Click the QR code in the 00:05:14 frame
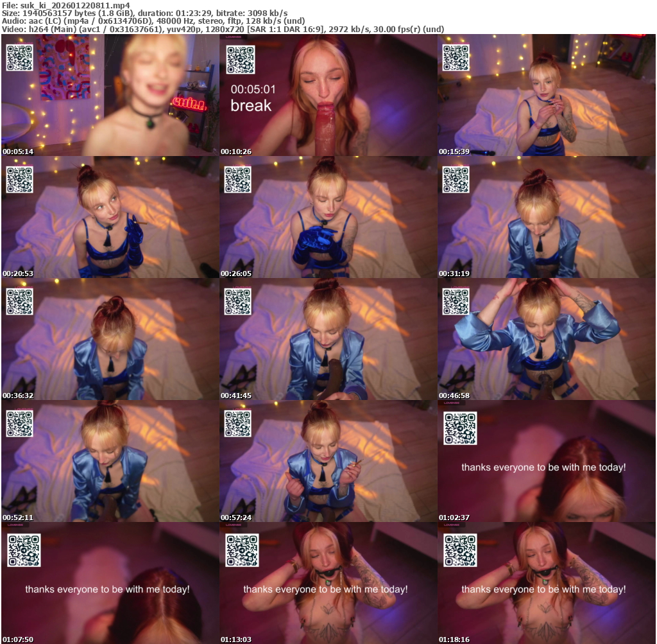657x644 pixels. [x=20, y=57]
